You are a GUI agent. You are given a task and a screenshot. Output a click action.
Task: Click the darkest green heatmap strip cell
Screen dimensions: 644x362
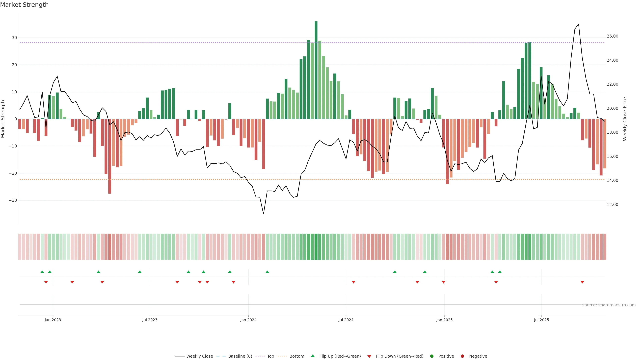pos(316,247)
